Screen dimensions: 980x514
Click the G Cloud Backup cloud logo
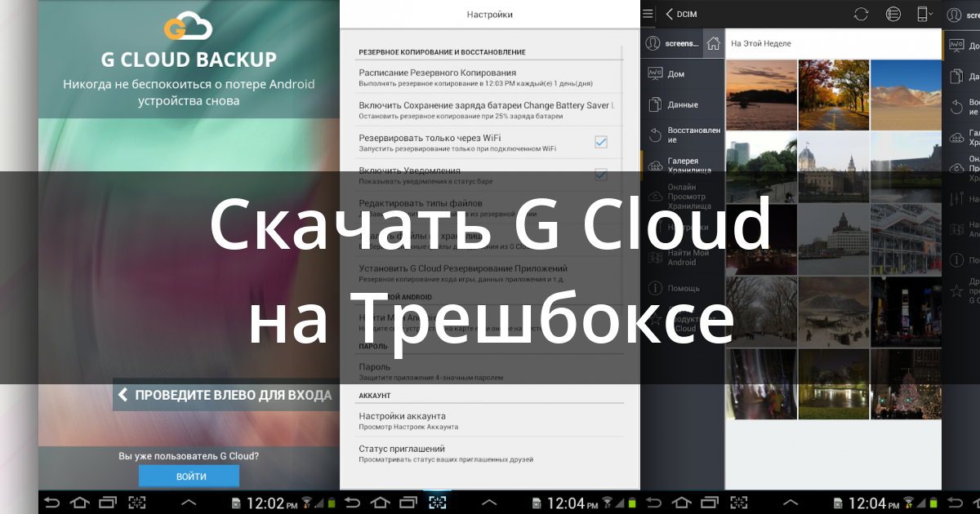(x=187, y=27)
